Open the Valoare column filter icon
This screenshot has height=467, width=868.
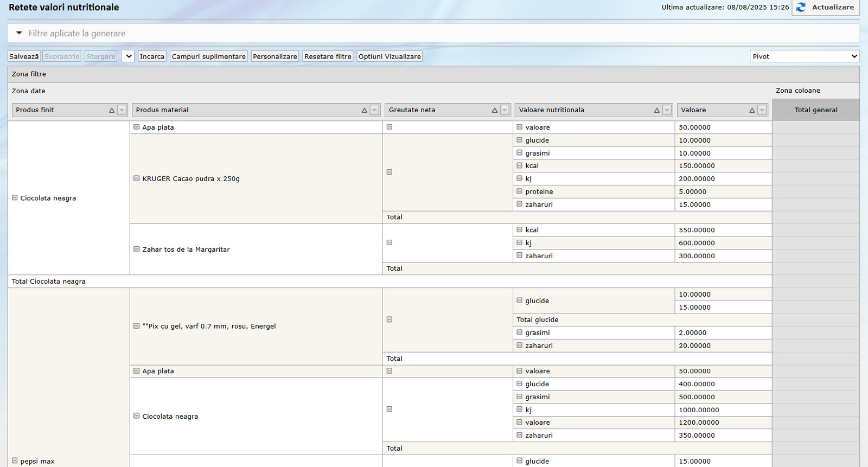(x=762, y=110)
